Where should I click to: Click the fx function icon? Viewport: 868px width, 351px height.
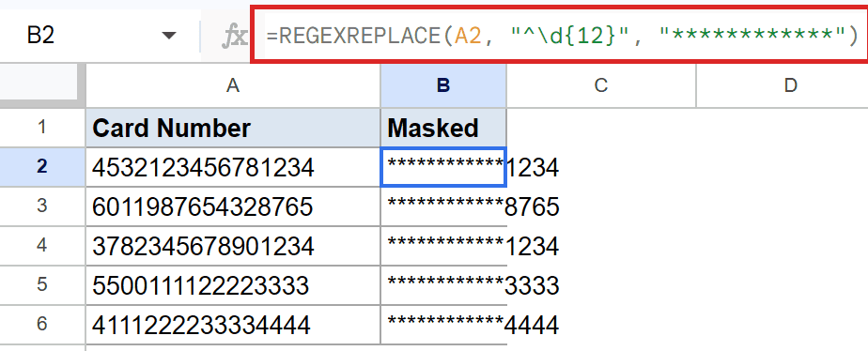(x=234, y=37)
